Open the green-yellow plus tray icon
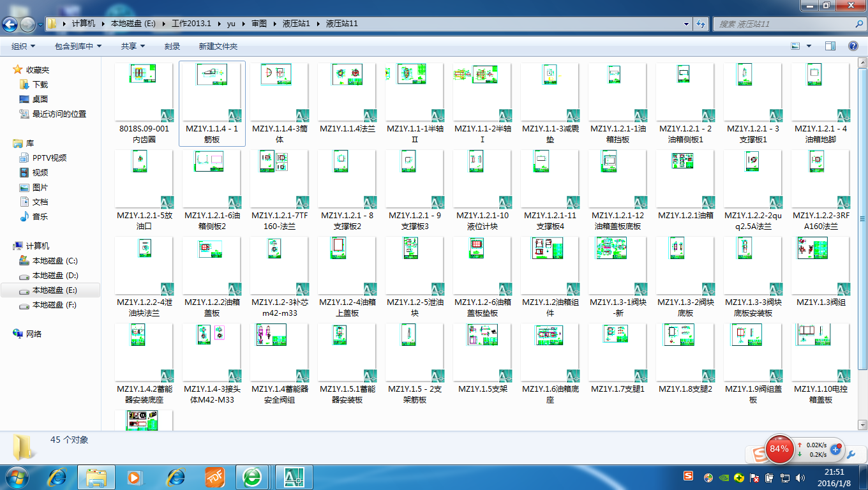Image resolution: width=868 pixels, height=490 pixels. click(739, 477)
